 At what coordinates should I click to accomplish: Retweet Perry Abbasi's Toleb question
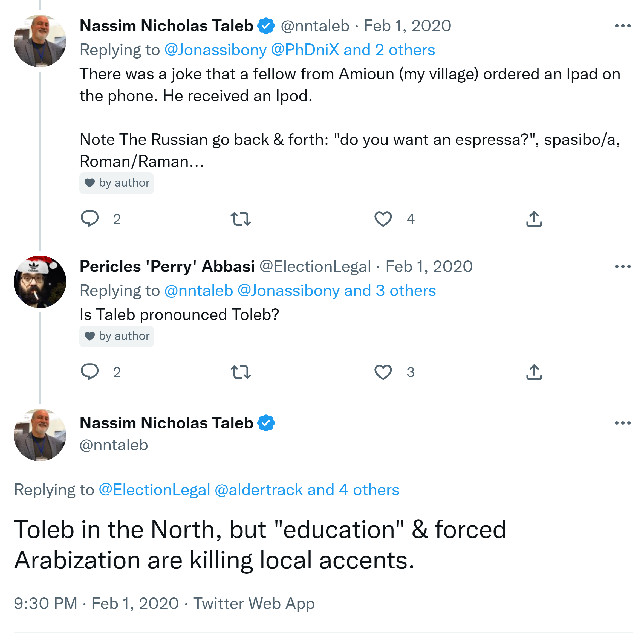[x=241, y=372]
